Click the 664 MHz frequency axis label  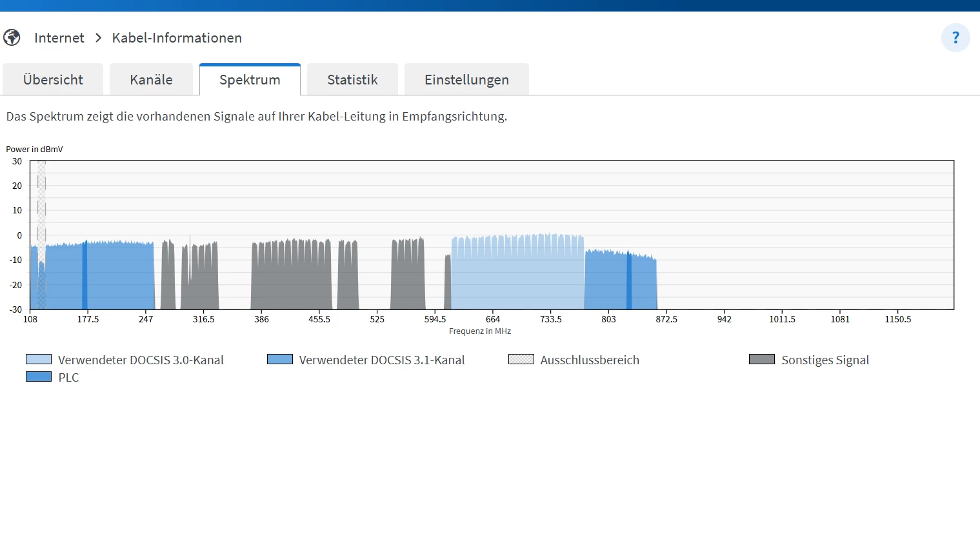[493, 319]
